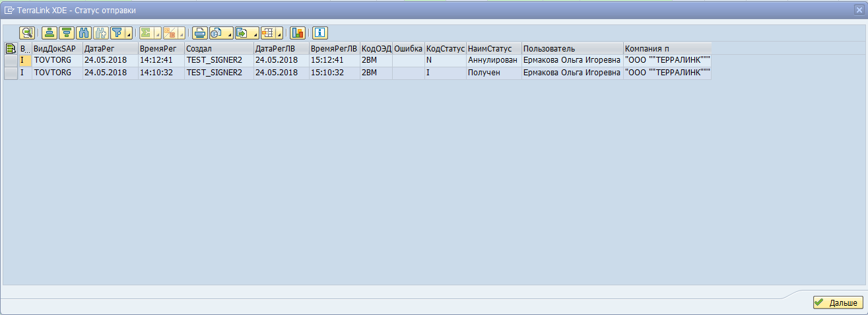
Task: Display the chart graphic icon
Action: pos(298,32)
